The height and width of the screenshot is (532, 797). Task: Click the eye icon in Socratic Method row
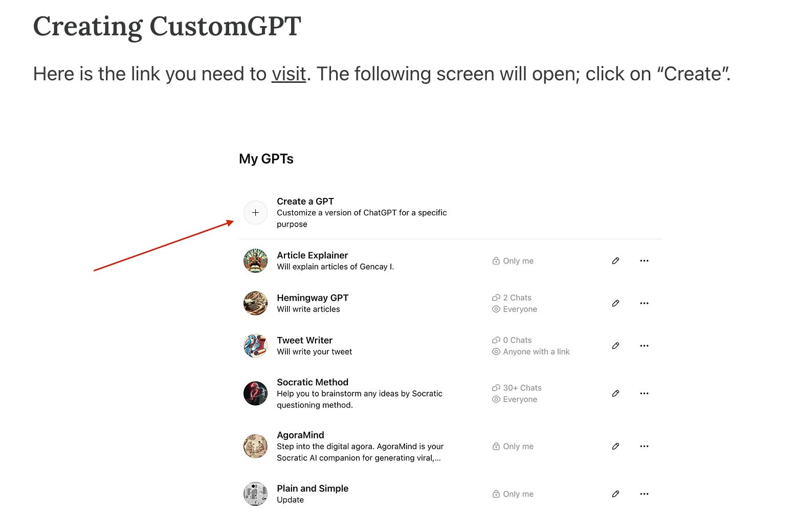coord(496,399)
